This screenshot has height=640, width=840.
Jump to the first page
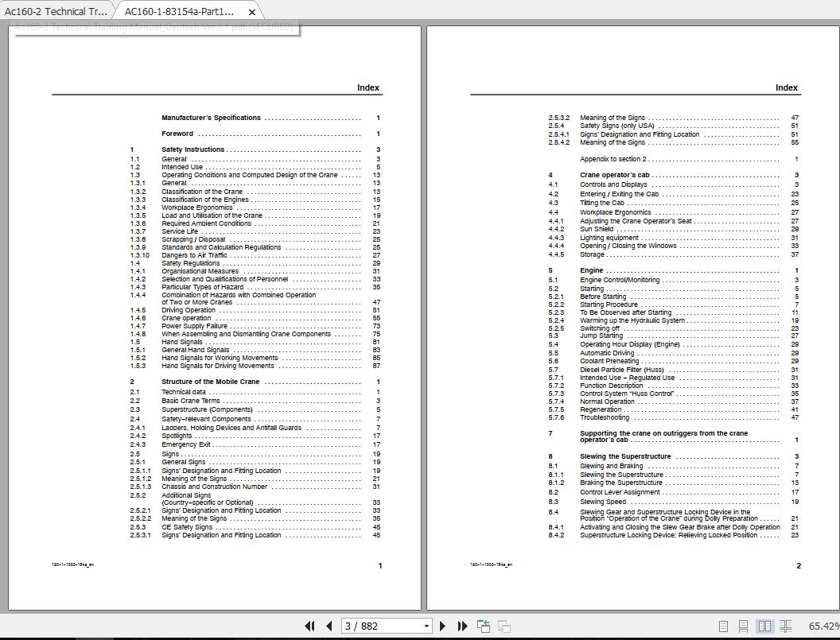click(310, 626)
